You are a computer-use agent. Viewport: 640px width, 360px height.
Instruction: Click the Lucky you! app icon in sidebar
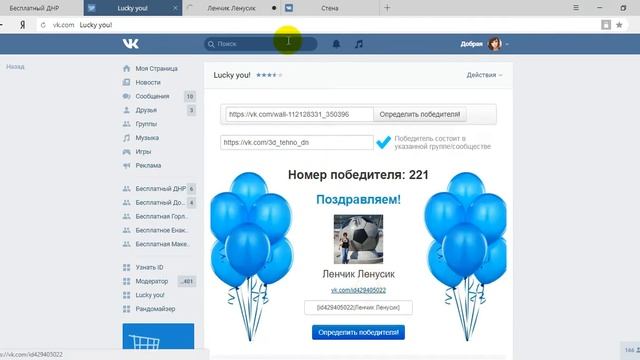[x=127, y=296]
